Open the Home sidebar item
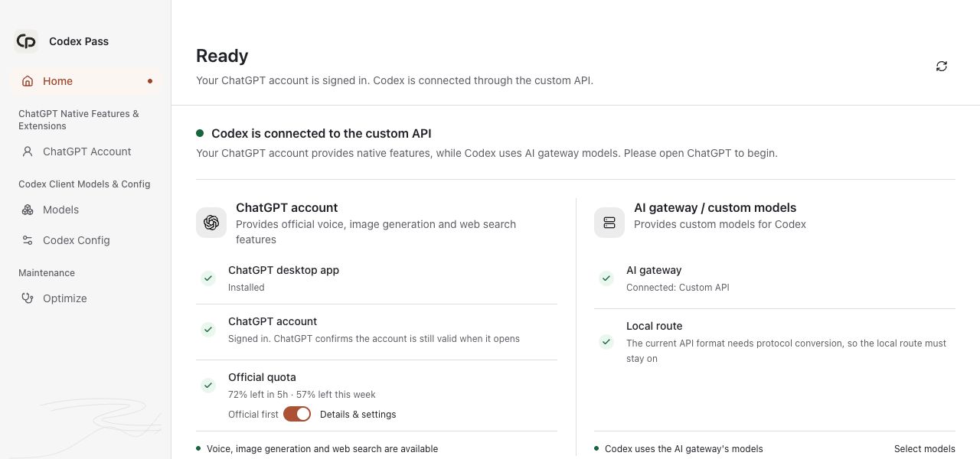 (86, 81)
